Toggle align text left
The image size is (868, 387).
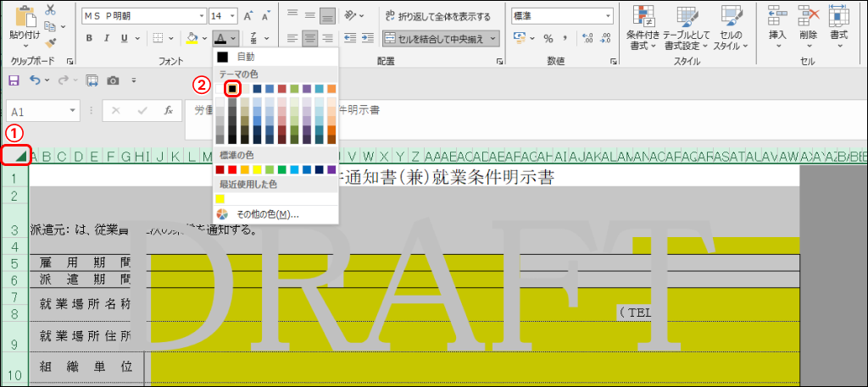click(x=292, y=38)
